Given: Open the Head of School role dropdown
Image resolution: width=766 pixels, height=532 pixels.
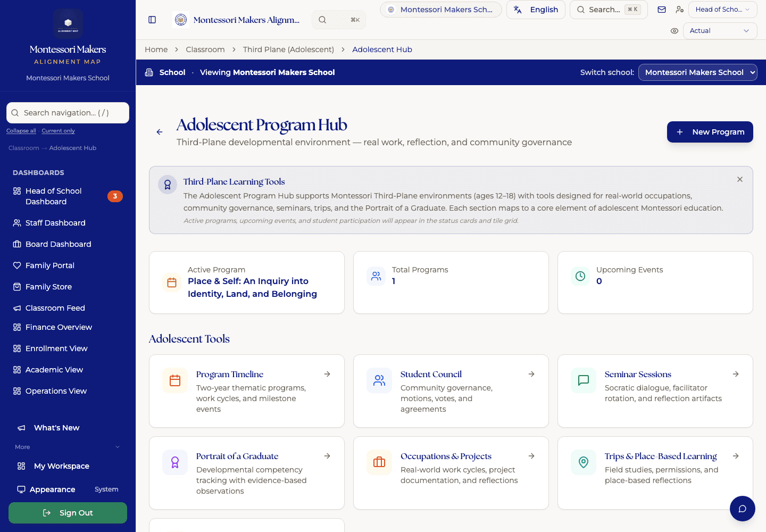Looking at the screenshot, I should tap(722, 10).
